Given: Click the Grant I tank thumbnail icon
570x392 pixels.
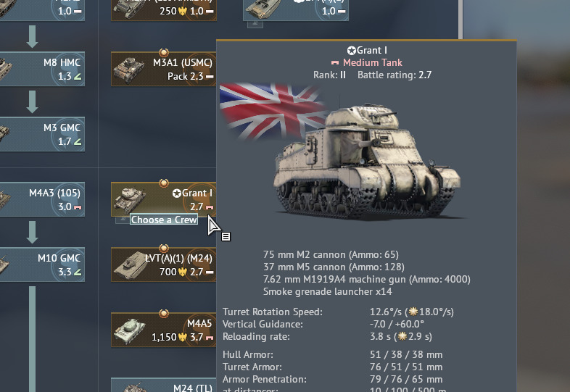Looking at the screenshot, I should tap(129, 200).
